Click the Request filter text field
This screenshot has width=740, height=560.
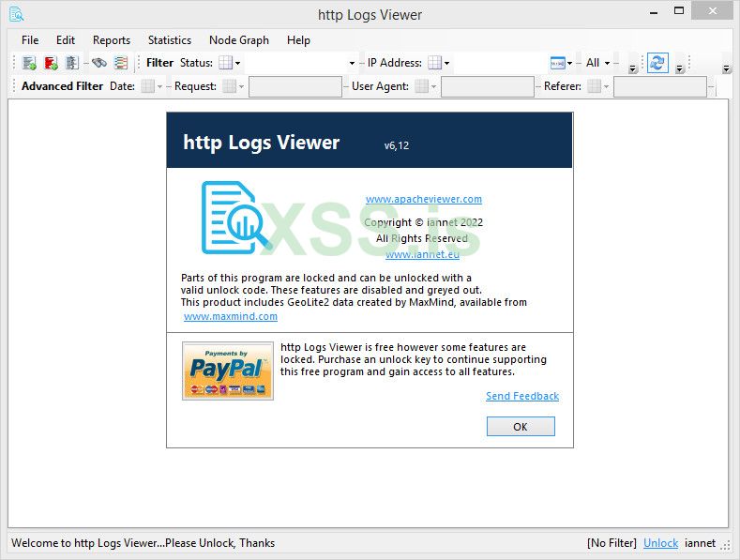click(x=294, y=86)
